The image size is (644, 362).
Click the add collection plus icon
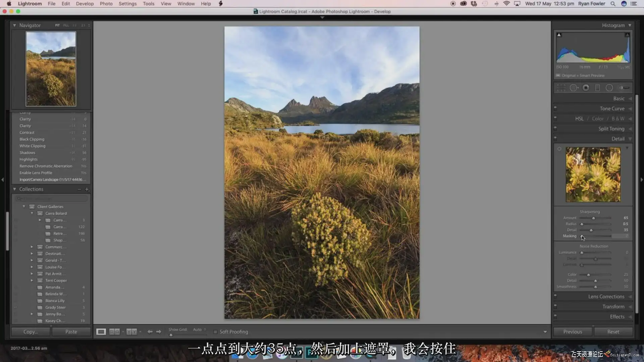click(87, 189)
